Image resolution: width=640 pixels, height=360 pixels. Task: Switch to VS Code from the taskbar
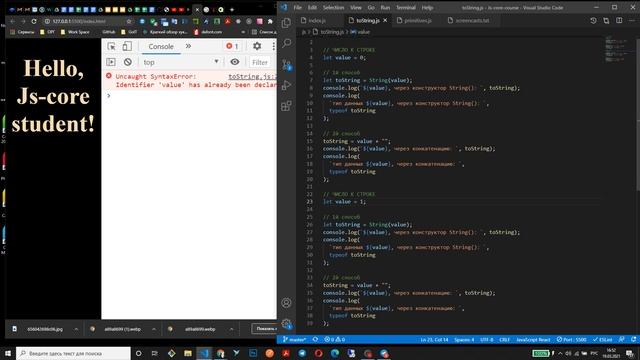pos(204,353)
